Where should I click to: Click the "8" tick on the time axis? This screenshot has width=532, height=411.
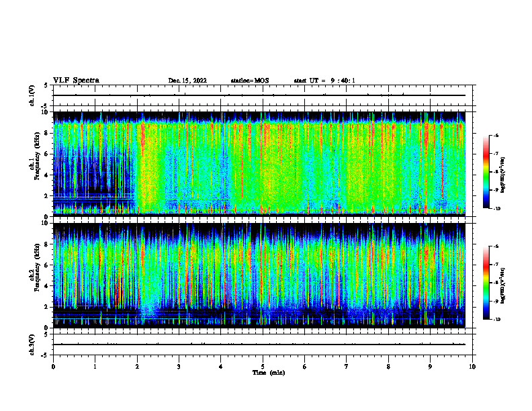point(388,367)
